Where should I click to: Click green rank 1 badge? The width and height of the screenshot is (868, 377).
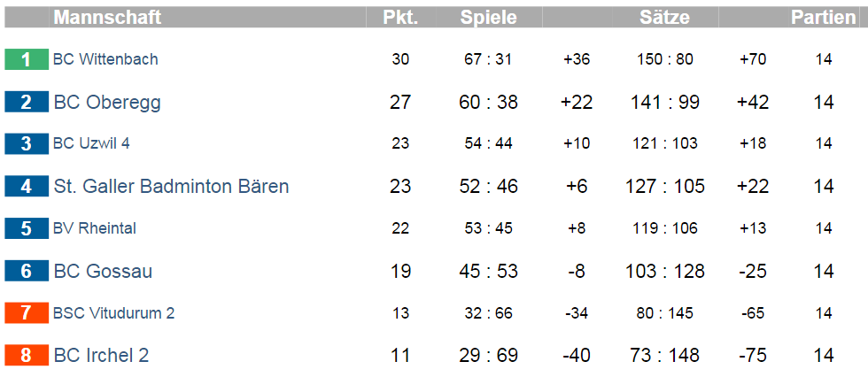pos(27,59)
